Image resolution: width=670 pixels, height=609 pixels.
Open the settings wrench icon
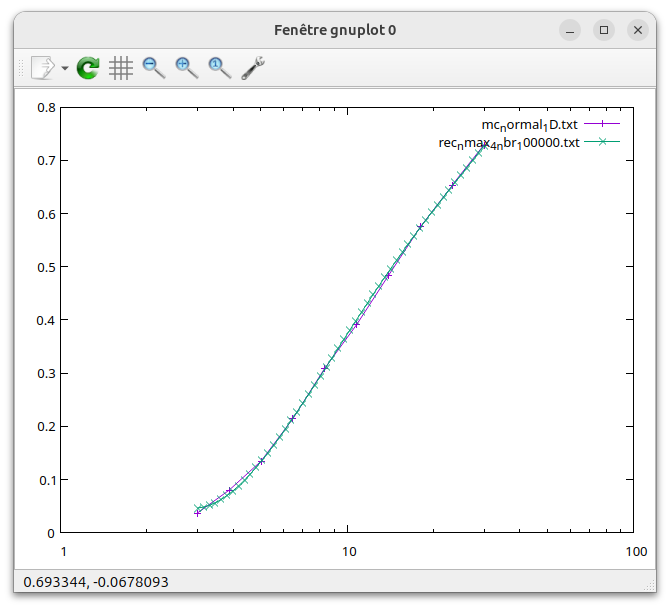click(x=253, y=68)
